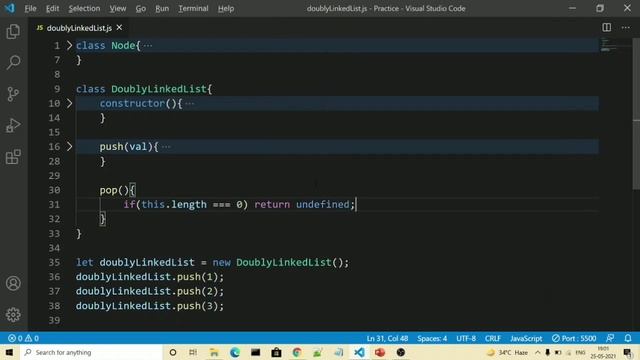Switch to VS Code taskbar icon
Viewport: 640px width, 360px height.
[x=359, y=352]
